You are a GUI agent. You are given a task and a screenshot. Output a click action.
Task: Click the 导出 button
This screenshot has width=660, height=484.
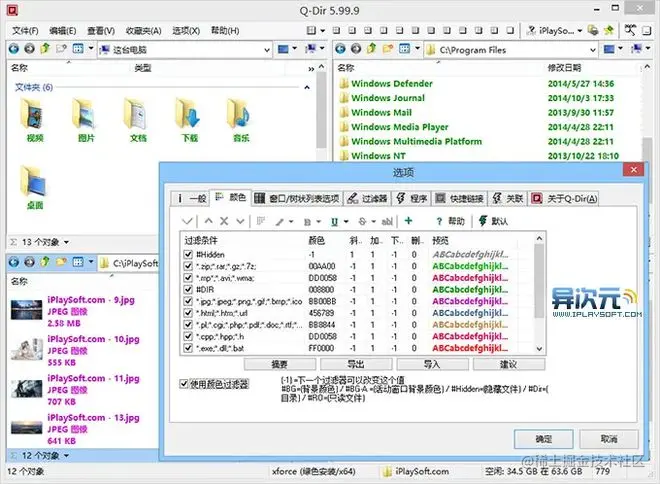356,364
